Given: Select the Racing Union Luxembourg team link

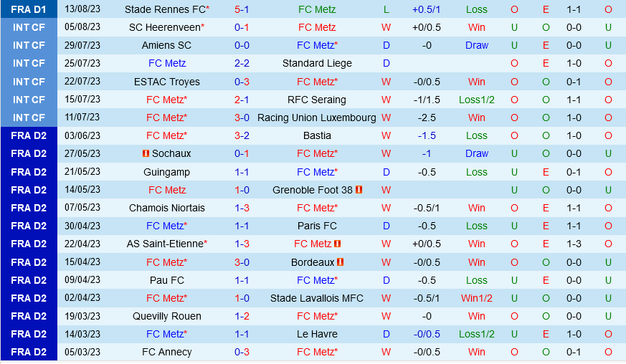Looking at the screenshot, I should (x=316, y=118).
